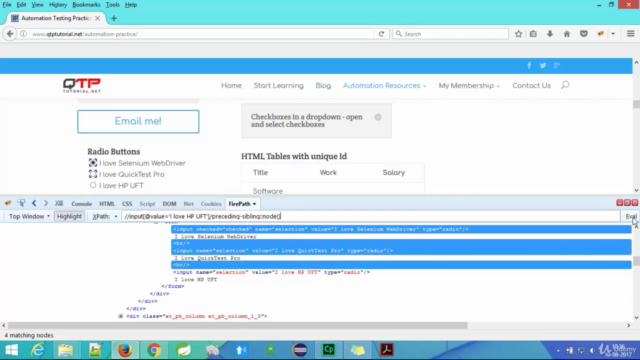Open the Bookmarks menu
Image resolution: width=640 pixels, height=360 pixels.
pyautogui.click(x=86, y=5)
